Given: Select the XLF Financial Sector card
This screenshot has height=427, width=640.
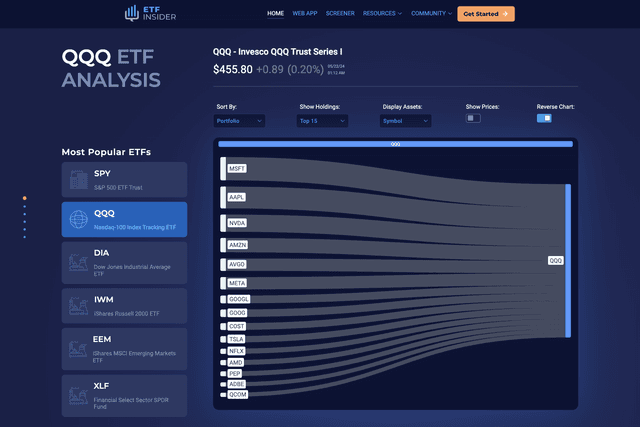Looking at the screenshot, I should click(x=124, y=396).
